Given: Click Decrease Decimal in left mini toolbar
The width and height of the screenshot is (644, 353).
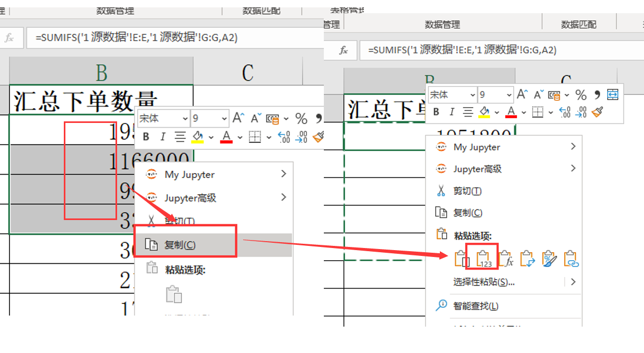Looking at the screenshot, I should pyautogui.click(x=301, y=137).
